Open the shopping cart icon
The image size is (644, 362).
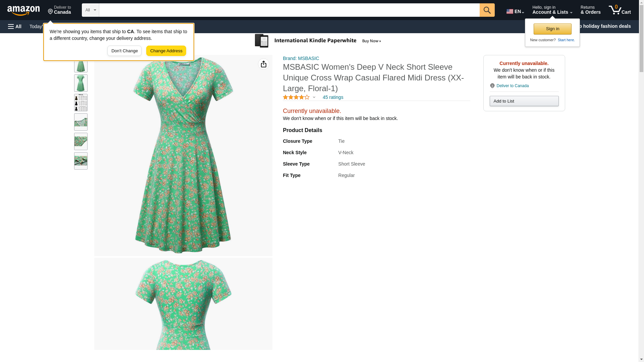click(620, 10)
